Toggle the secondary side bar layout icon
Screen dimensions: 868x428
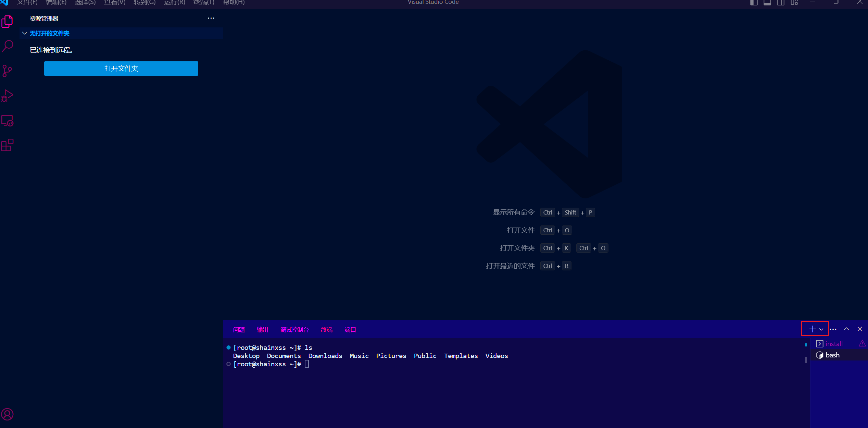pos(781,3)
